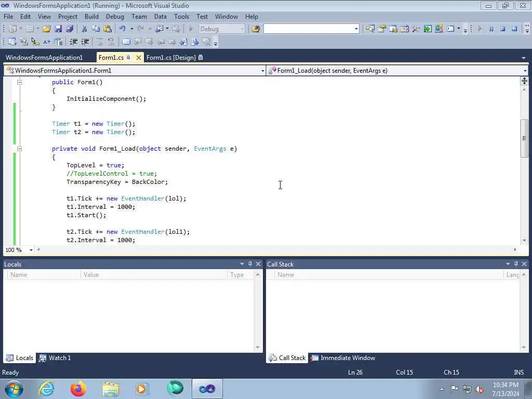
Task: Switch to the Form1.cs [Design] tab
Action: click(x=174, y=58)
